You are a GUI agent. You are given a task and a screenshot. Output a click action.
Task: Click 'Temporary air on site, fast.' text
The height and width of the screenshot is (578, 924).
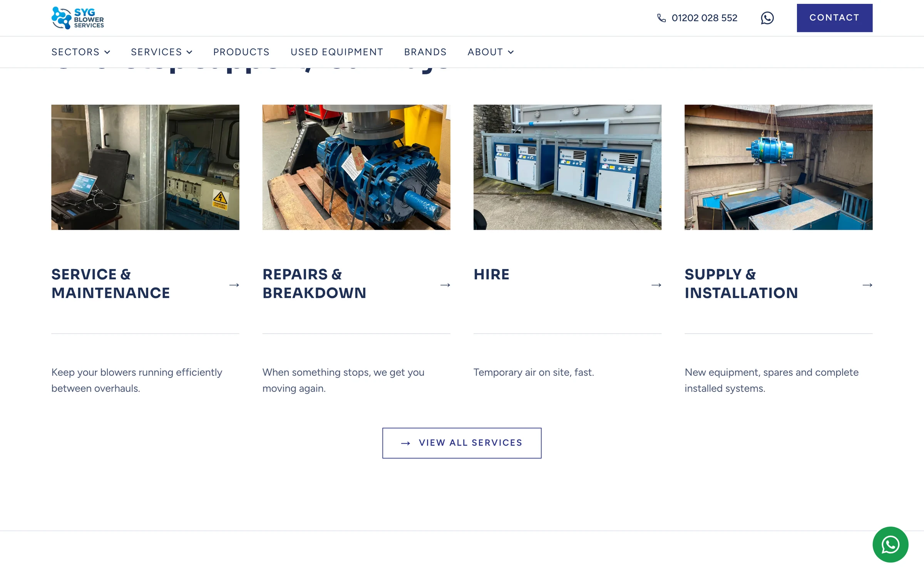(x=534, y=372)
